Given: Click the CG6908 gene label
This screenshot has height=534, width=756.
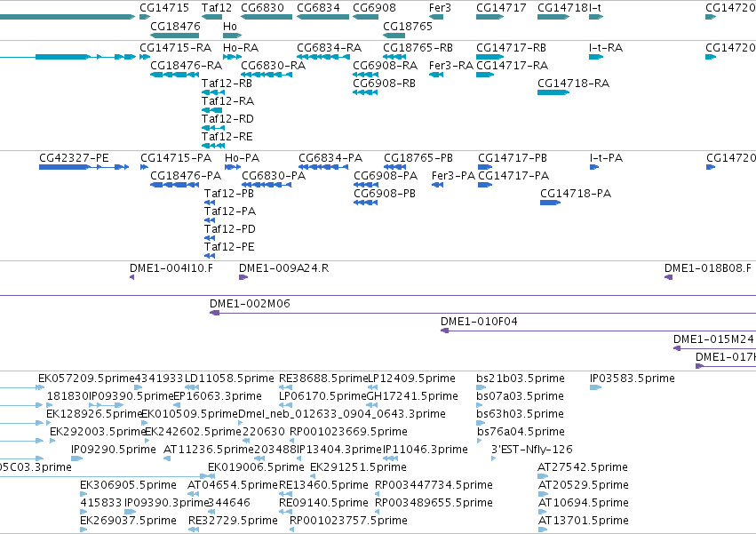Looking at the screenshot, I should tap(374, 8).
